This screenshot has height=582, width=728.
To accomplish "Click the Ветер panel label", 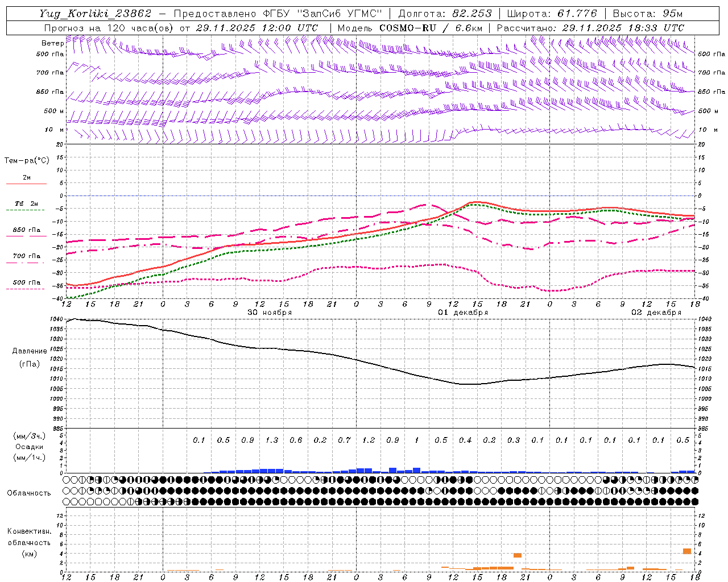I will 52,43.
